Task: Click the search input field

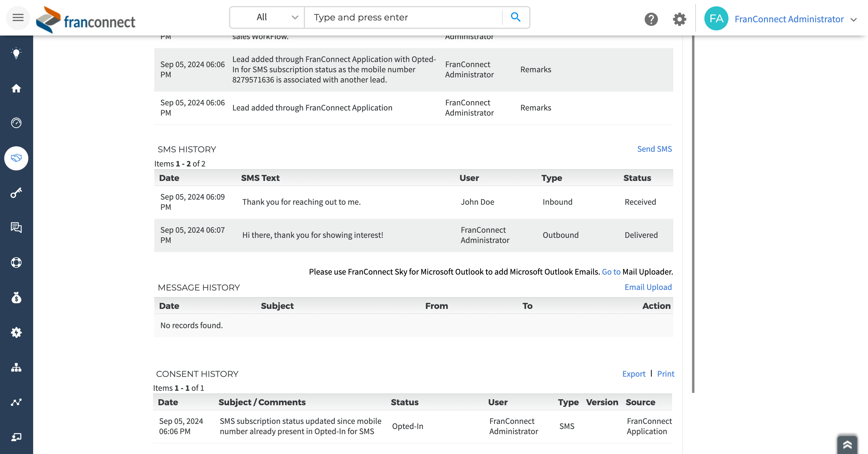Action: tap(403, 17)
